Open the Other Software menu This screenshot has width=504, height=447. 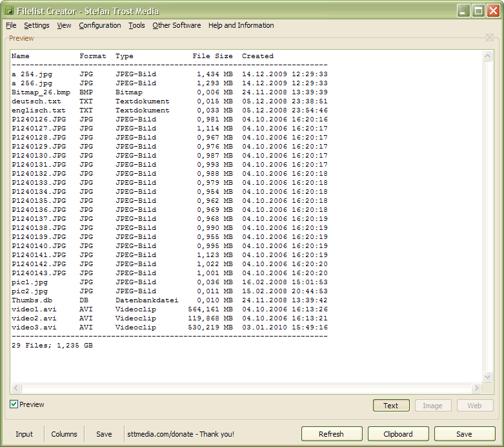tap(176, 25)
